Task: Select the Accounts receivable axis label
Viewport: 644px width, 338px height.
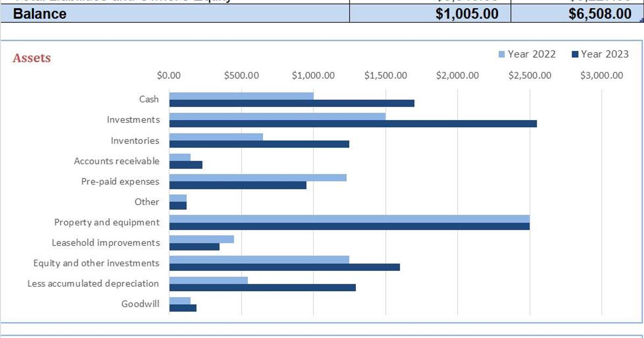Action: [117, 161]
